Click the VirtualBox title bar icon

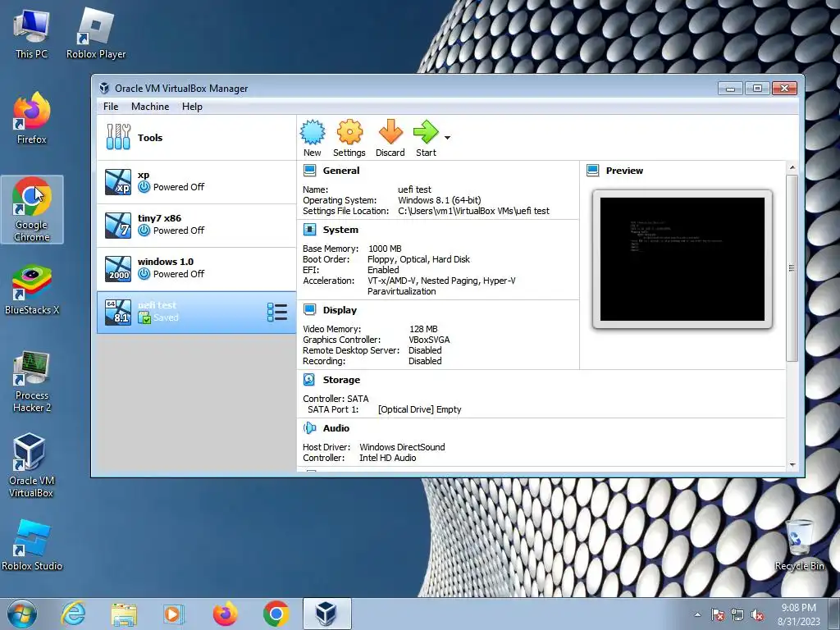[x=104, y=89]
